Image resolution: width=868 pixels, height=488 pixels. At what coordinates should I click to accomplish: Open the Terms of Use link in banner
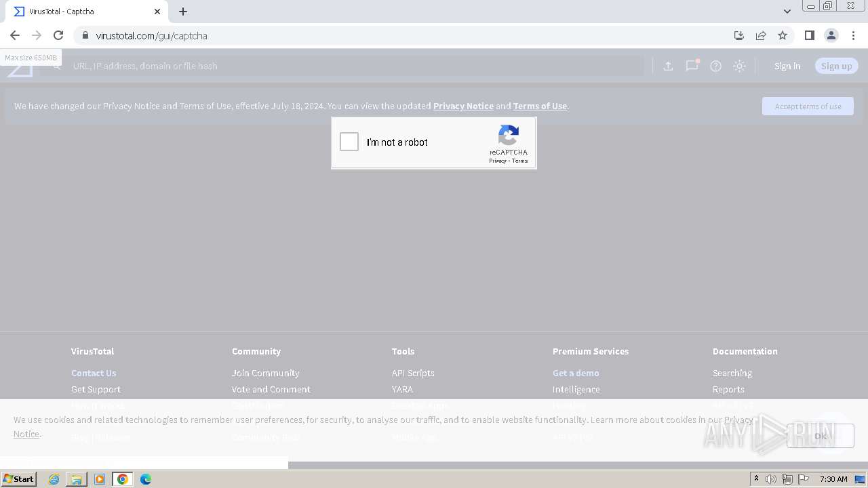click(x=540, y=106)
